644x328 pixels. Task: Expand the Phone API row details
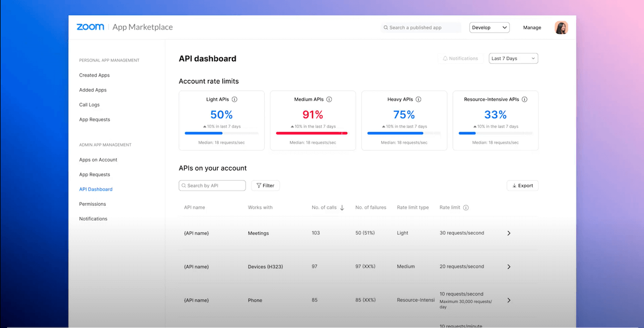click(x=509, y=300)
